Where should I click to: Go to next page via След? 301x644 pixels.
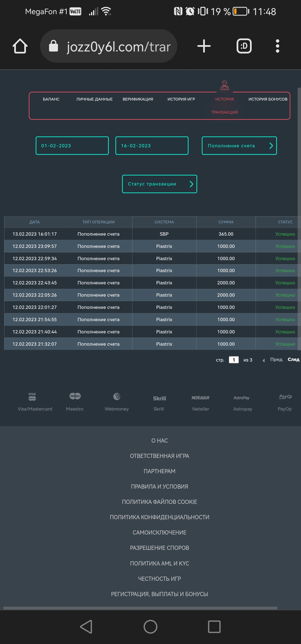[x=293, y=360]
